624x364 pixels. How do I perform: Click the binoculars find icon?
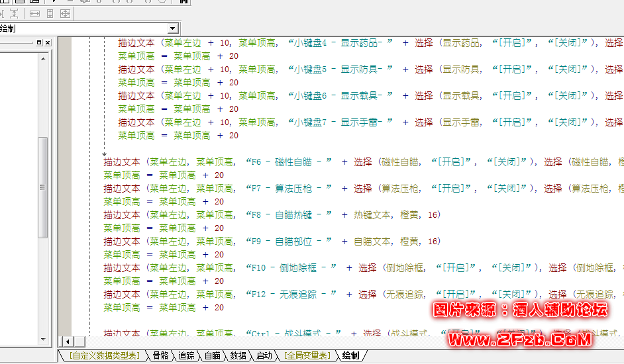(x=183, y=2)
